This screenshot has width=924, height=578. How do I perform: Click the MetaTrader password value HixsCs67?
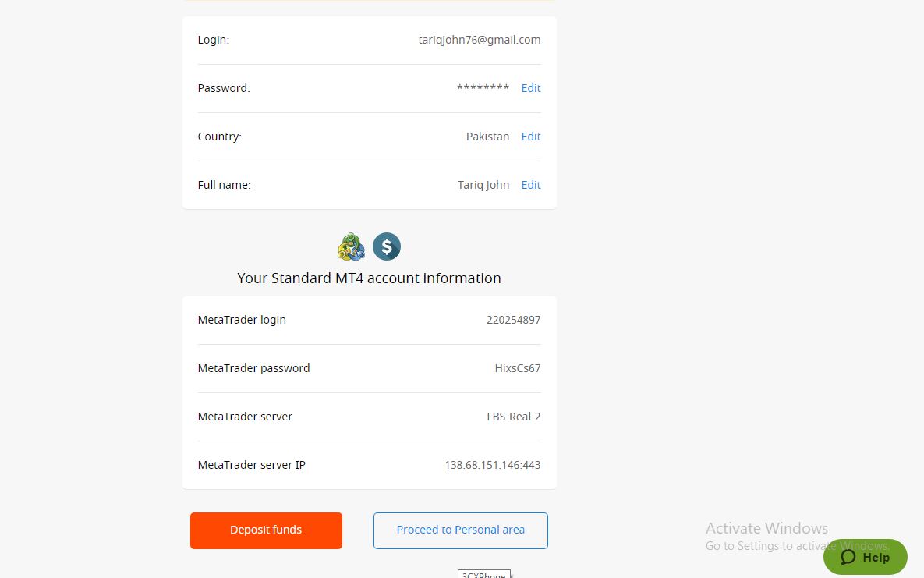tap(517, 368)
